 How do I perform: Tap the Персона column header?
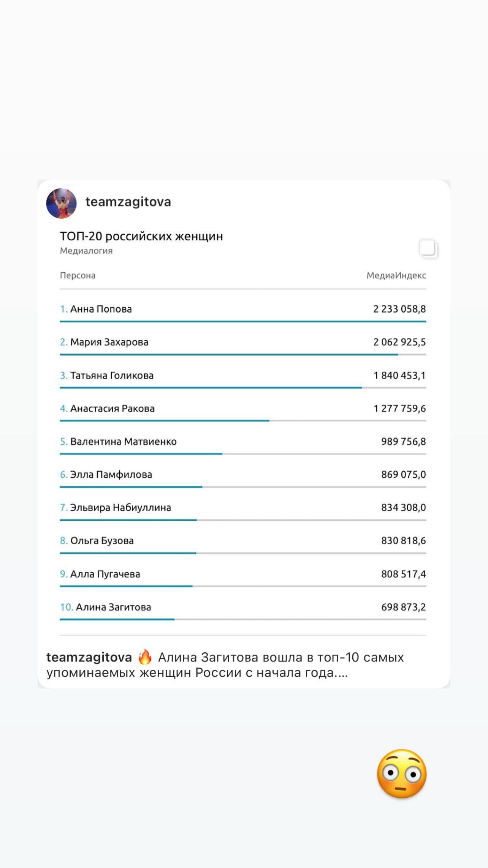[78, 275]
